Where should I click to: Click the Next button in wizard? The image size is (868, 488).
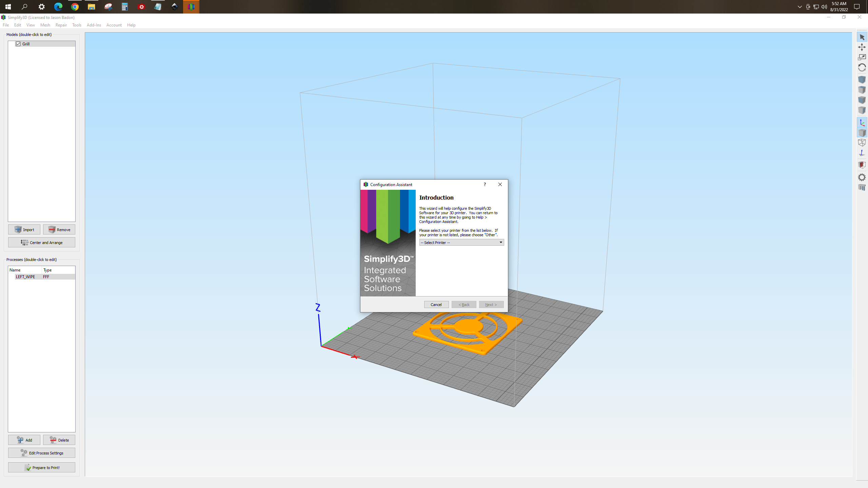(491, 305)
